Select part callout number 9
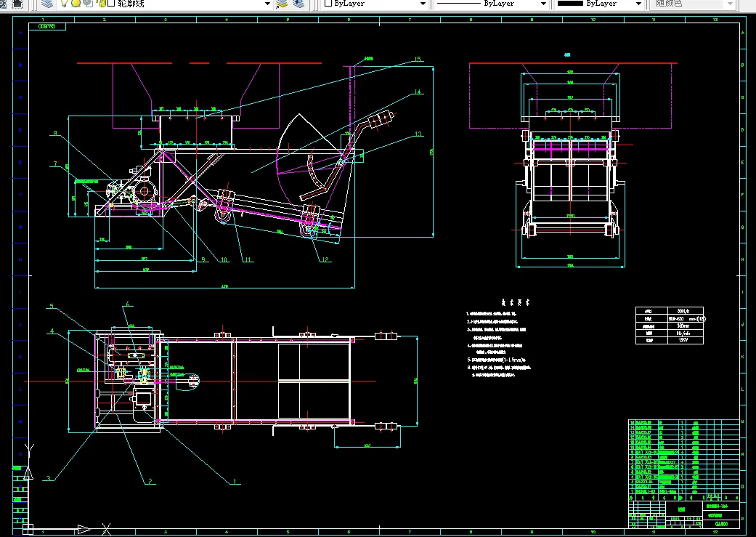Viewport: 756px width, 537px height. point(203,259)
